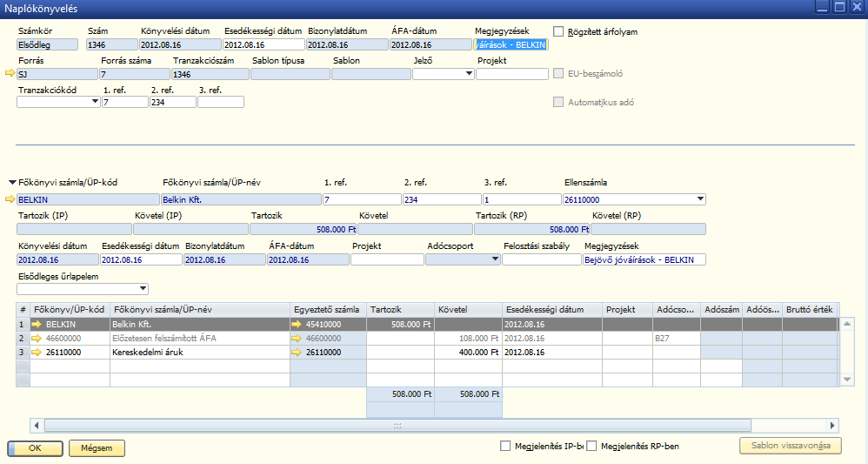Click the Megjegyzések field in the header
This screenshot has height=464, width=868.
click(x=511, y=45)
